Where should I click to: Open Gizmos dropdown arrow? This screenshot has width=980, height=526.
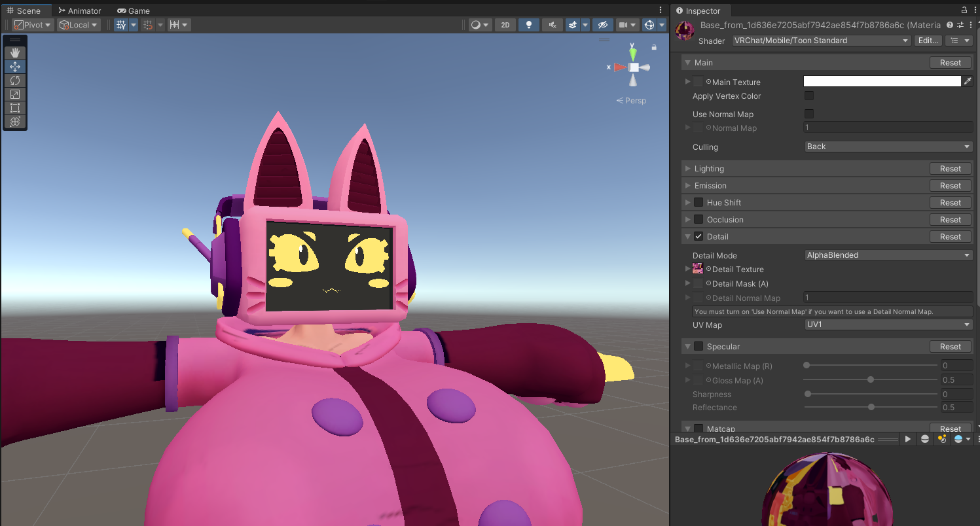coord(662,25)
